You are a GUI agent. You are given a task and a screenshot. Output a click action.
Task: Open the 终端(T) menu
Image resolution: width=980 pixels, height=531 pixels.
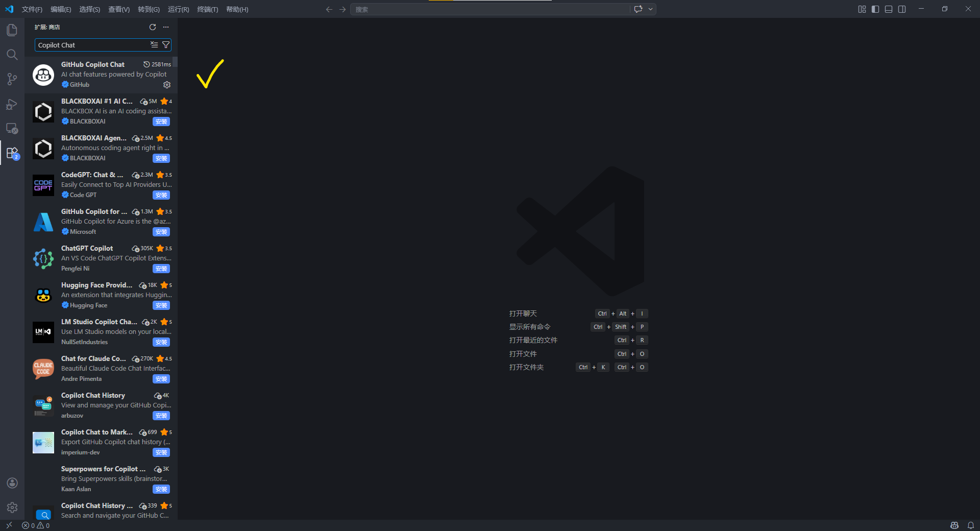[207, 9]
